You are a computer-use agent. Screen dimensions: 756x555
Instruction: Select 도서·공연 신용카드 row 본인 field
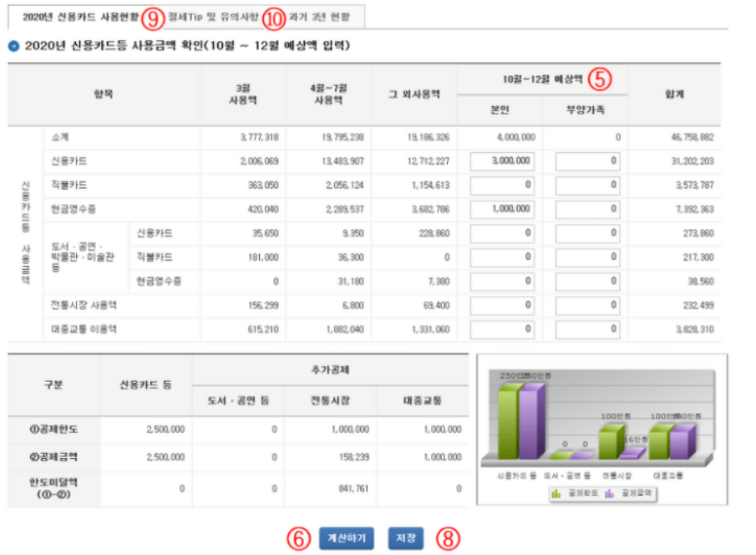point(502,233)
